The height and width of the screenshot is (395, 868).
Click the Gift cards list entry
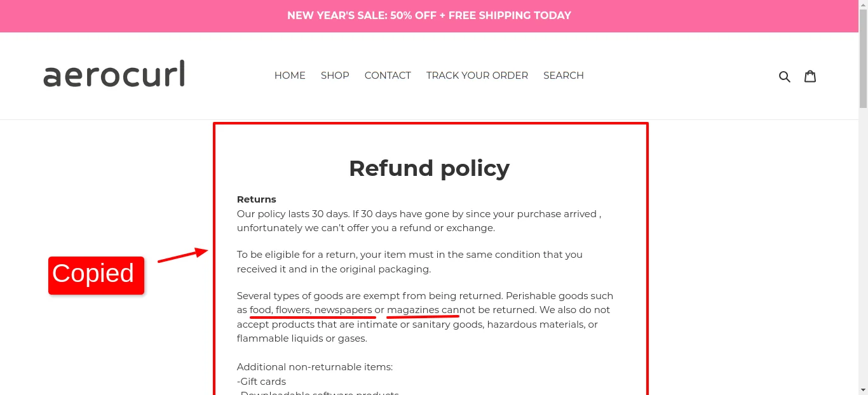point(261,381)
